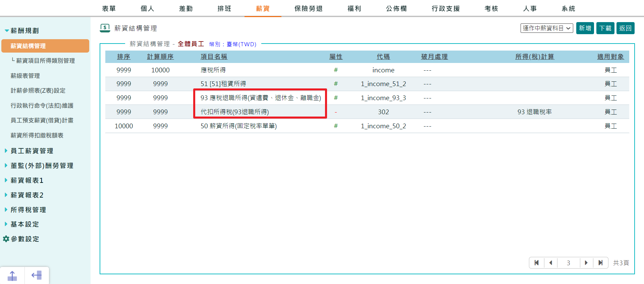644x284 pixels.
Task: Open 計薪參照表(Z表)設定
Action: click(x=38, y=90)
